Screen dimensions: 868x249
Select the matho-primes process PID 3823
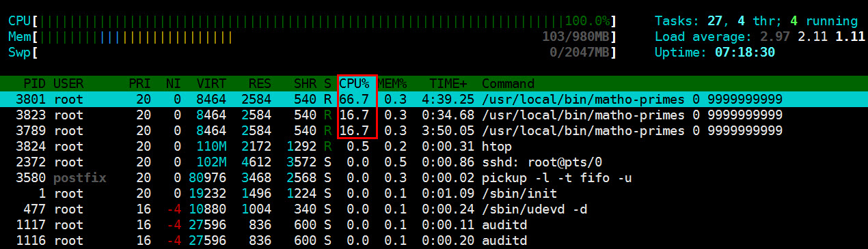pos(434,115)
